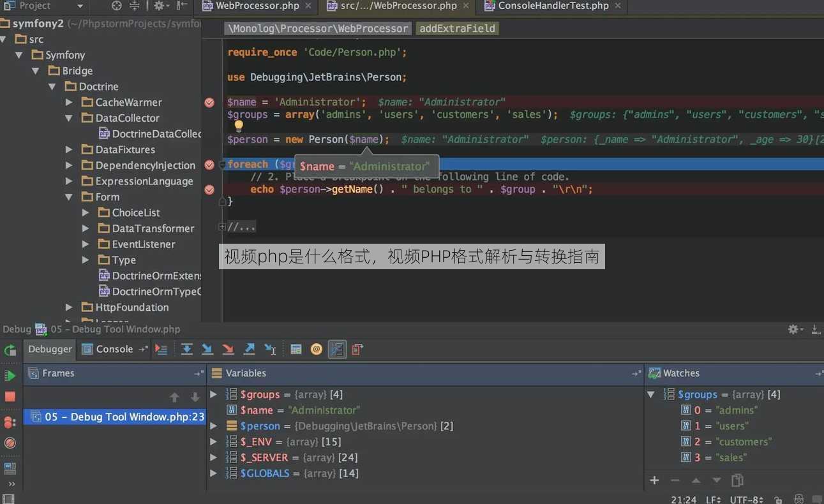Close the src/.../WebProcessor.php tab
Image resolution: width=824 pixels, height=504 pixels.
click(466, 6)
